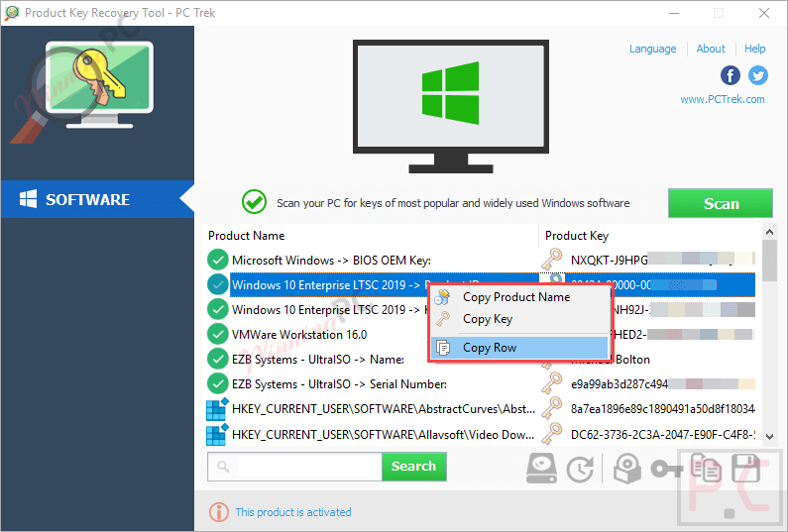
Task: Open the About link
Action: pos(711,49)
